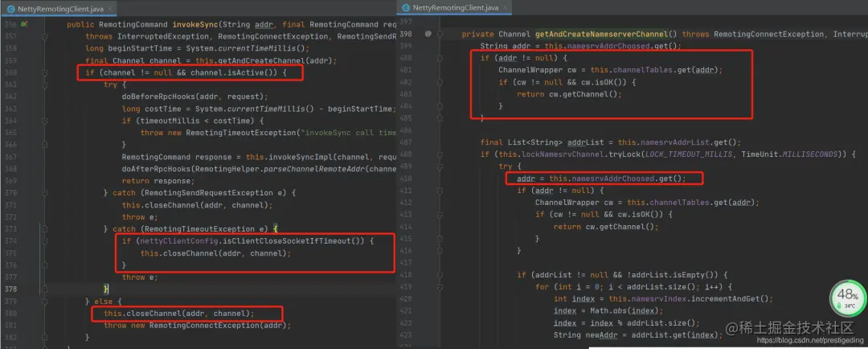Collapse the addrList if block at line 418
868x349 pixels.
440,275
